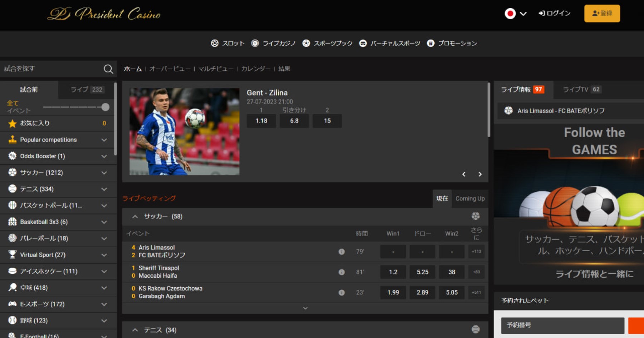Switch to the ライブ情報 97 tab

[x=523, y=89]
